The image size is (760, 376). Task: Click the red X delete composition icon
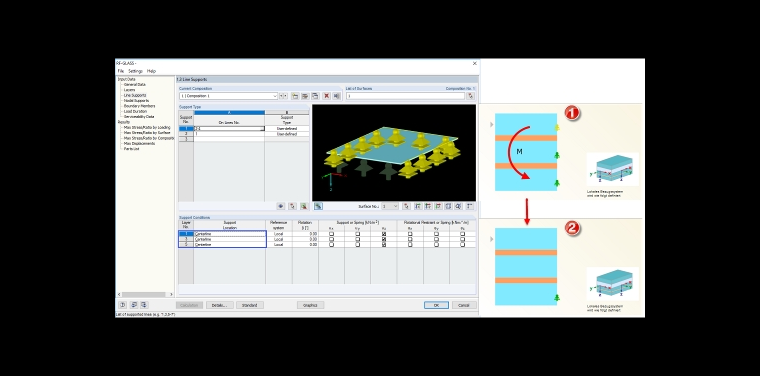[x=327, y=96]
